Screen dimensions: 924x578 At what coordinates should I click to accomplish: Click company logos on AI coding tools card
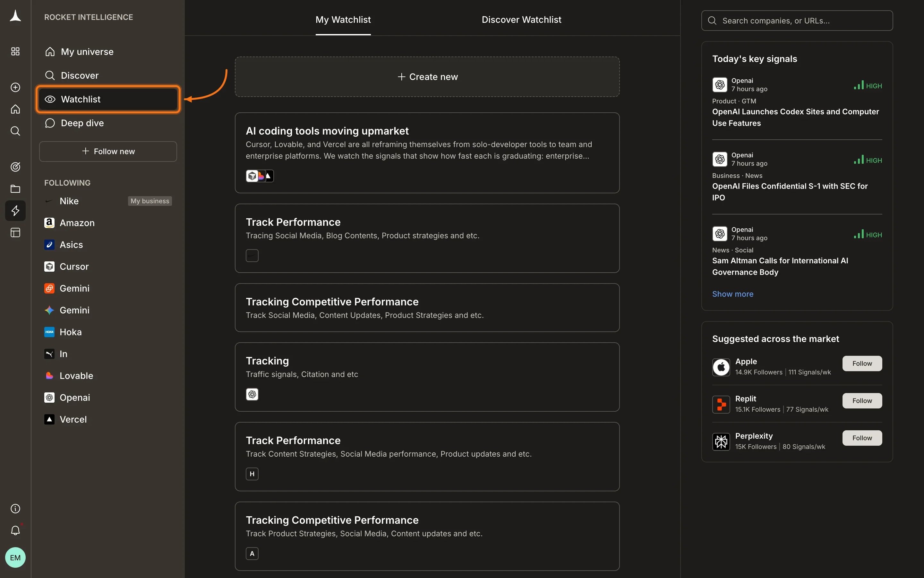coord(260,176)
